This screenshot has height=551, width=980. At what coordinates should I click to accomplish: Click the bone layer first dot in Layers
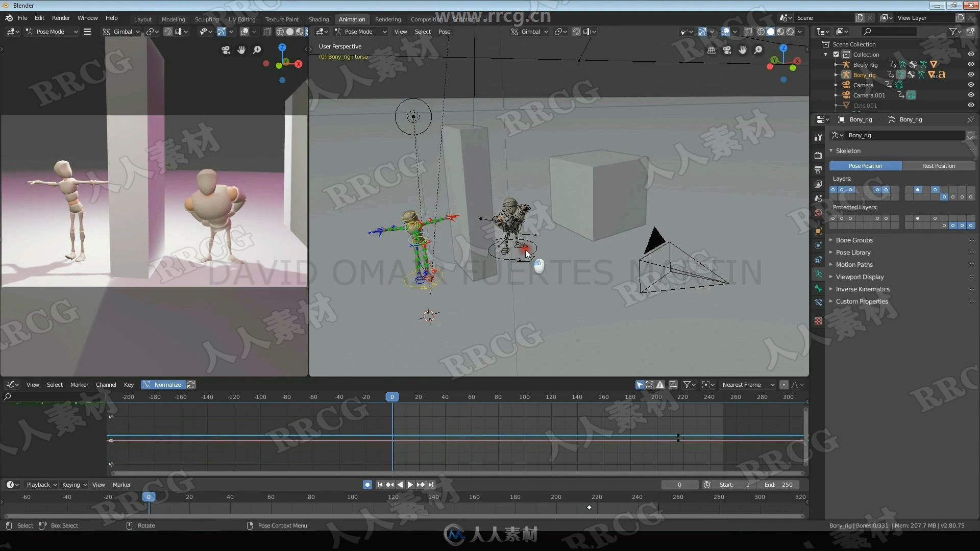coord(834,190)
